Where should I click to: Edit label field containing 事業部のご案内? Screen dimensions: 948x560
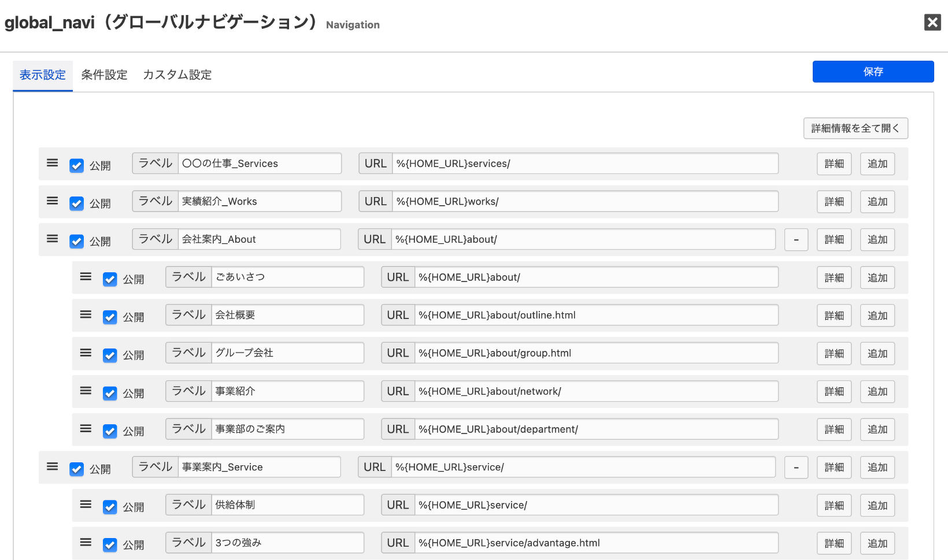(288, 429)
